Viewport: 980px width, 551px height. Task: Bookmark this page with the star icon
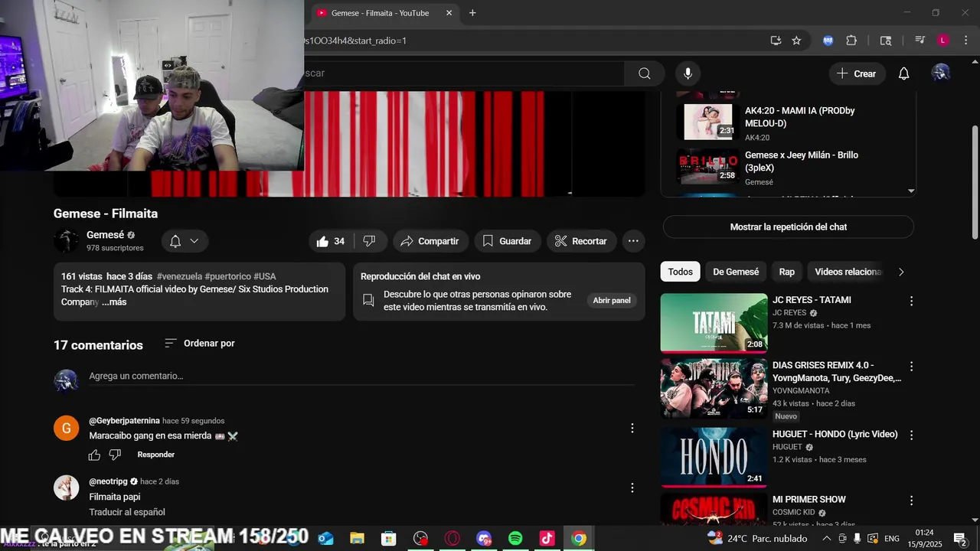[796, 41]
